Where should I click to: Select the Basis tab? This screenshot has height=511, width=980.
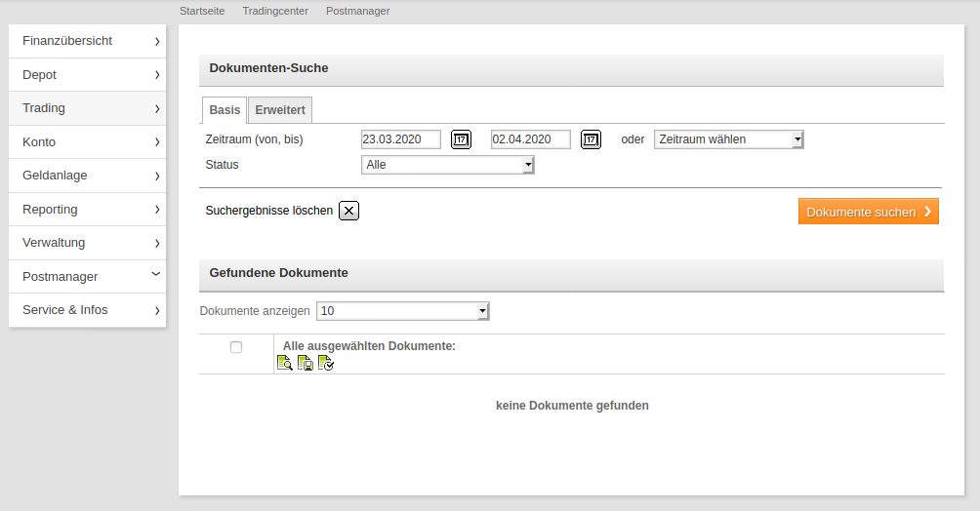click(x=225, y=110)
